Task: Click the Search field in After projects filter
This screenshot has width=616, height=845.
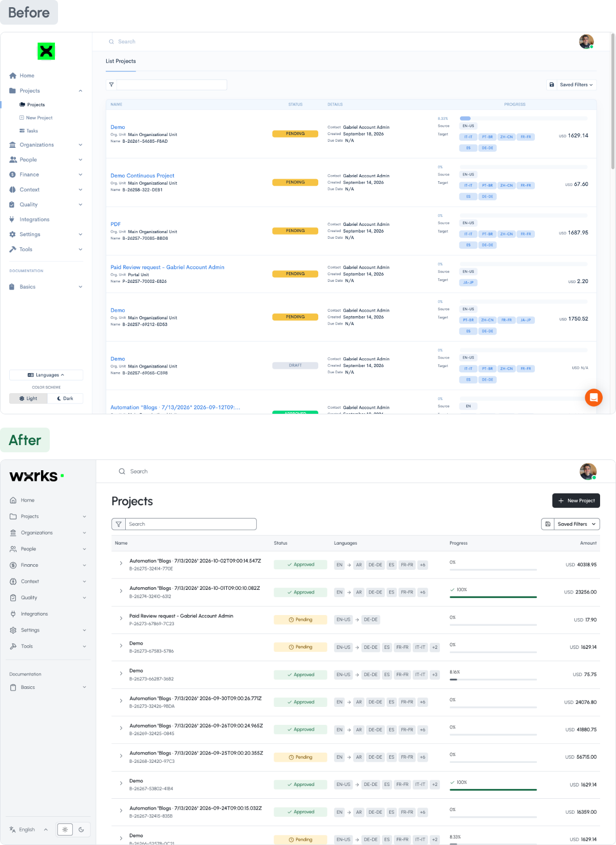Action: click(191, 524)
